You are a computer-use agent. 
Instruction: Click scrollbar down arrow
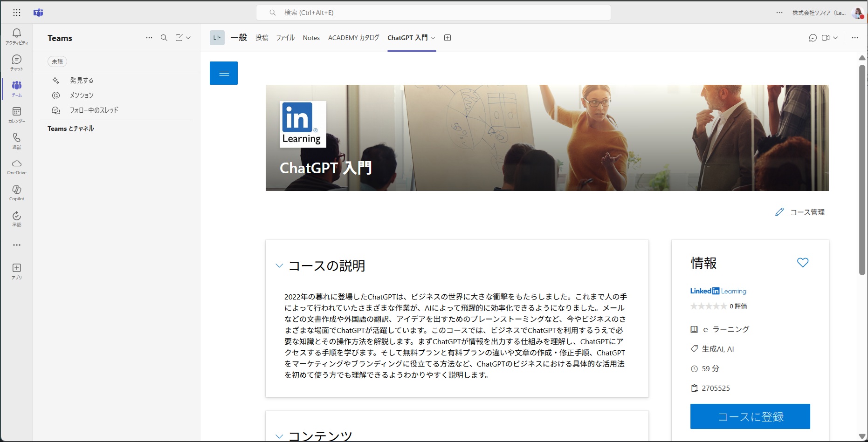[x=862, y=436]
